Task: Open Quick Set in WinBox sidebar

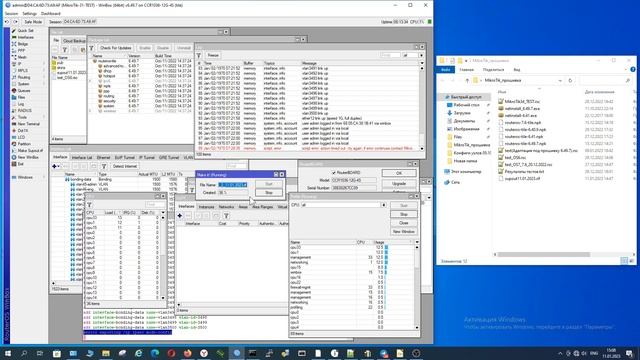Action: 25,31
